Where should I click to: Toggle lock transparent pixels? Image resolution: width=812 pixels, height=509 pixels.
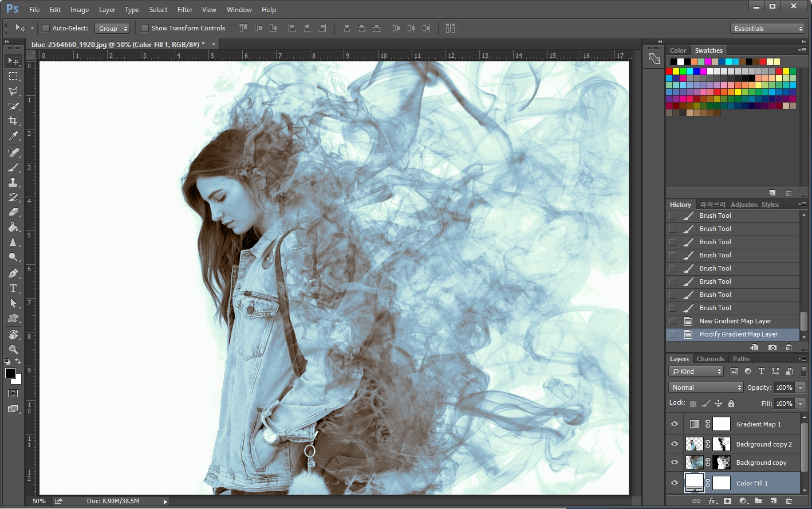click(693, 404)
